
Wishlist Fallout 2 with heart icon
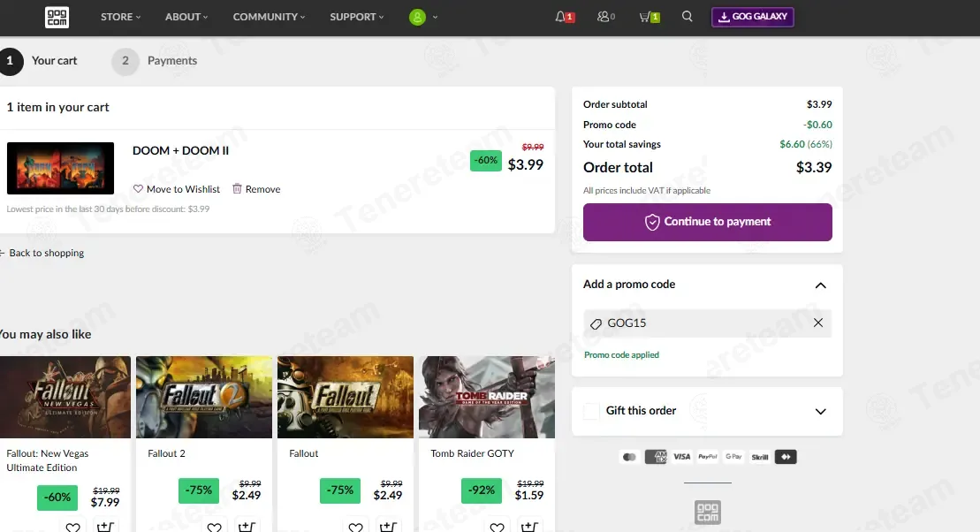215,527
